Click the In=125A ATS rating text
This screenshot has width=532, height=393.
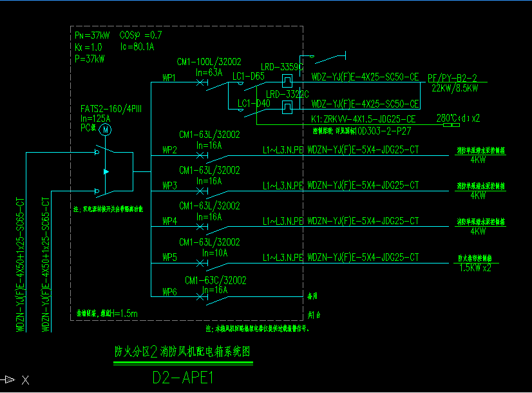click(x=95, y=119)
